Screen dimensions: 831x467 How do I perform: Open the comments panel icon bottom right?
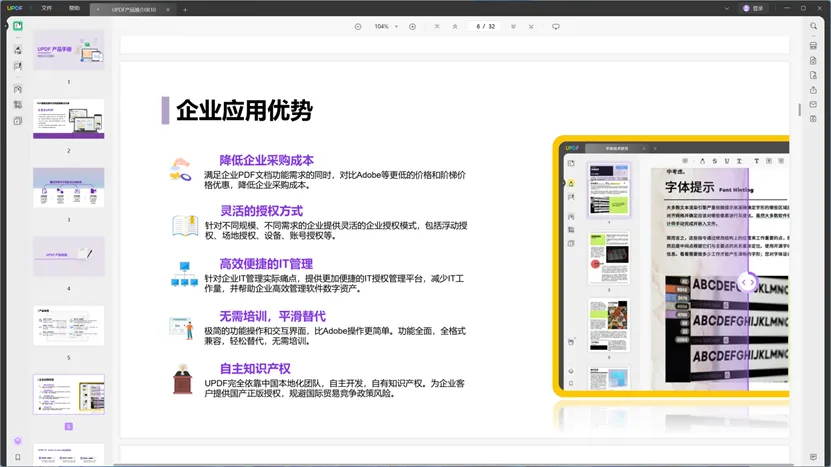click(813, 457)
